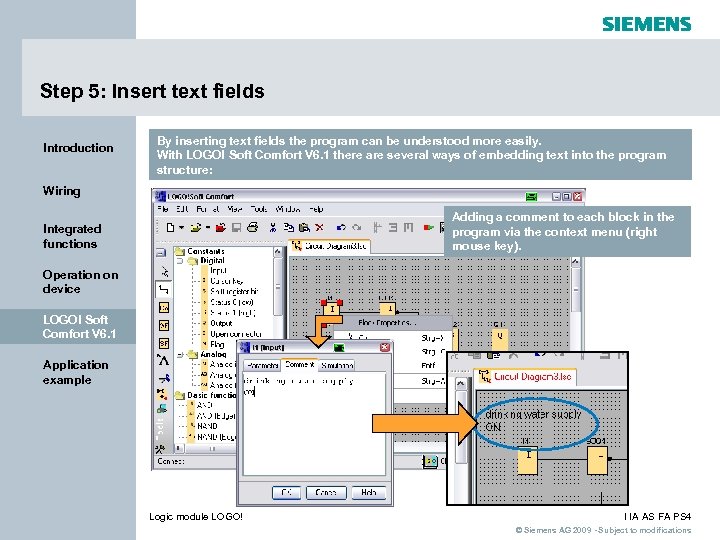Viewport: 720px width, 540px height.
Task: Click the red X Delete icon
Action: pos(320,227)
